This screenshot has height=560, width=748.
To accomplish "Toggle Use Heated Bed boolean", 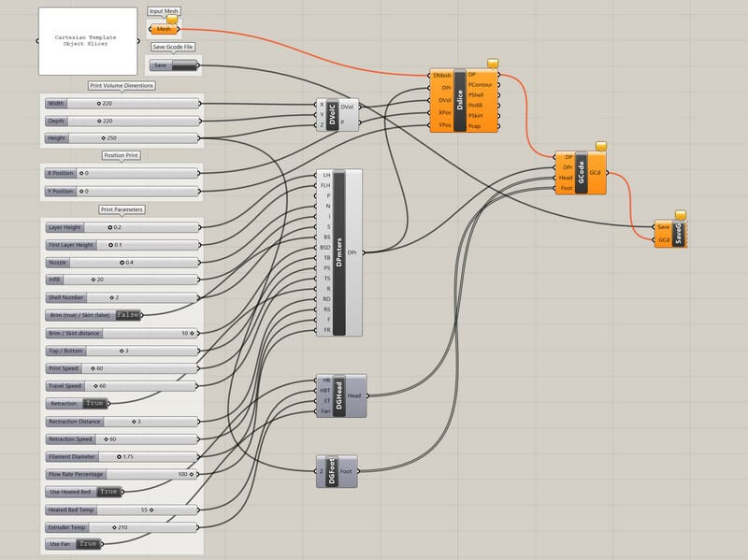I will coord(109,491).
